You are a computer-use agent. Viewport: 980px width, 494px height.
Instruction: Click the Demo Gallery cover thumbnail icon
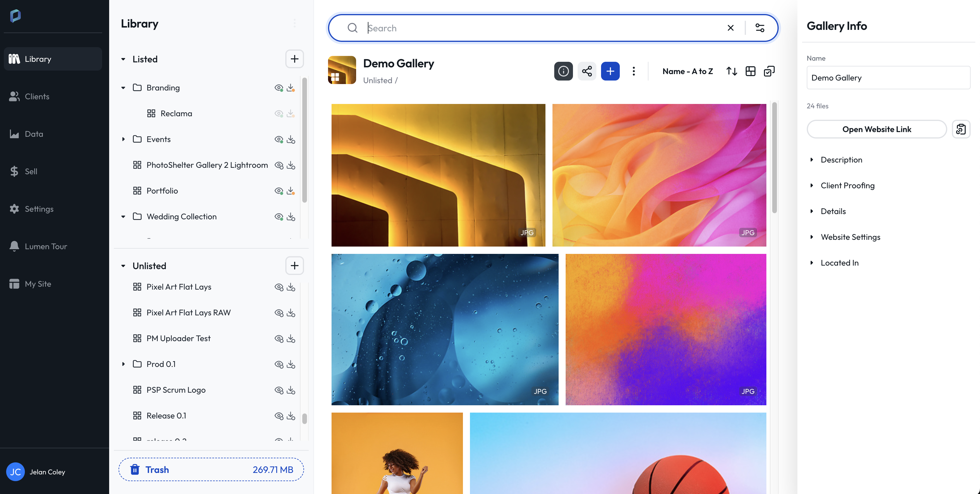[x=341, y=70]
